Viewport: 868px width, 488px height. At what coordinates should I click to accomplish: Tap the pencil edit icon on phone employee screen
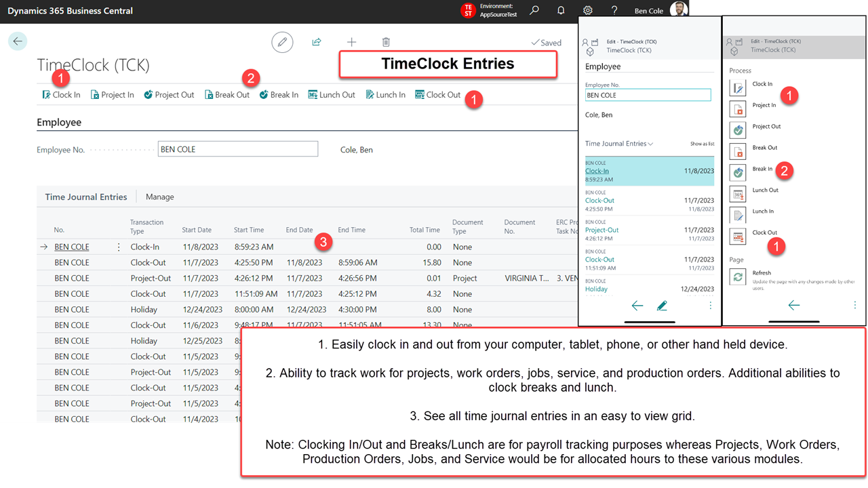click(663, 306)
